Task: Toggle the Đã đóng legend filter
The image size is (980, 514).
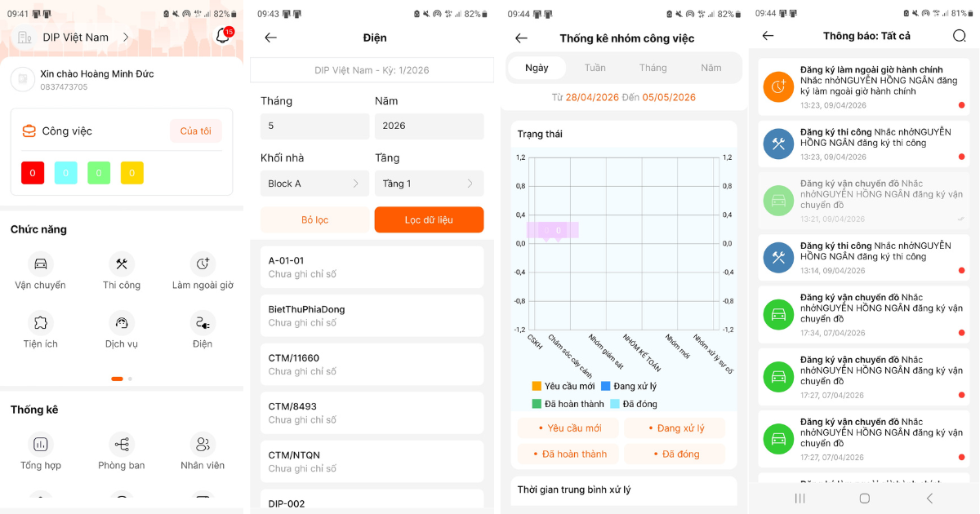Action: pos(634,404)
